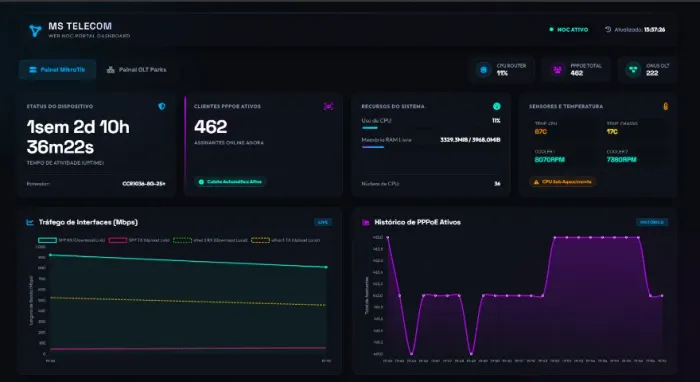The width and height of the screenshot is (700, 382).
Task: Click the Clientes PPPoE Ativos card title
Action: [x=227, y=106]
